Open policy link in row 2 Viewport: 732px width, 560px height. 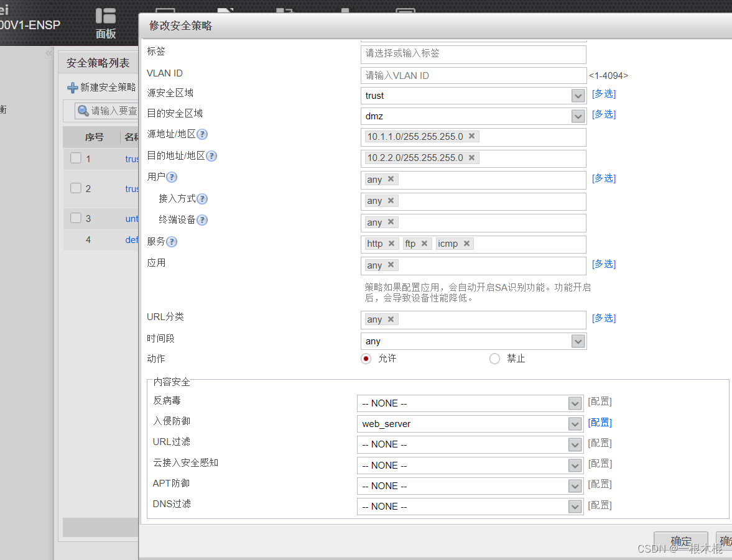(132, 189)
